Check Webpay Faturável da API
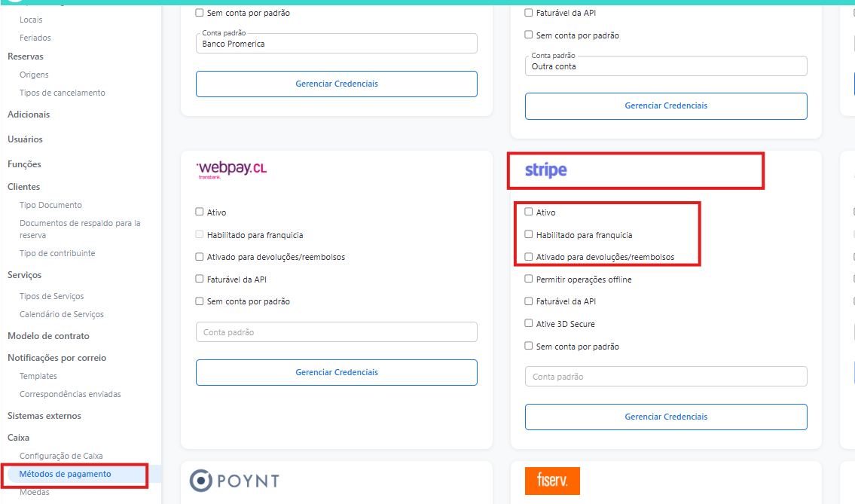This screenshot has width=855, height=504. [x=200, y=279]
